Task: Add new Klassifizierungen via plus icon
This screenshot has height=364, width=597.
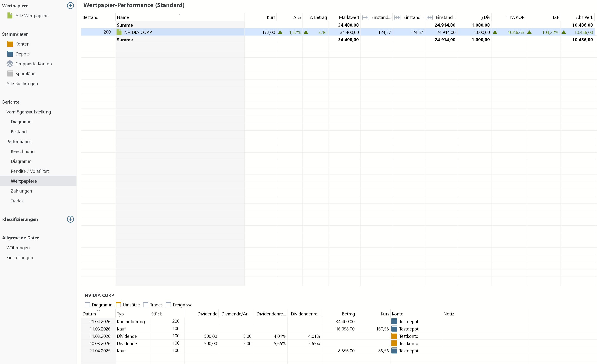Action: [70, 219]
